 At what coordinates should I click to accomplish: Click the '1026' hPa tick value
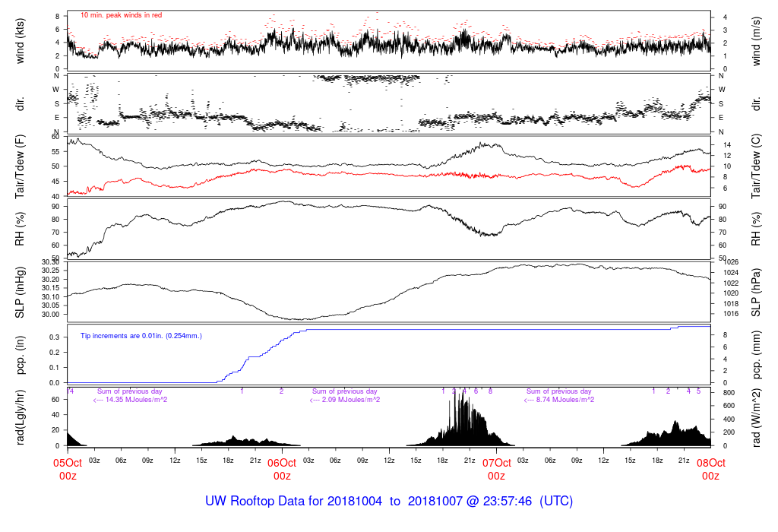pyautogui.click(x=732, y=262)
